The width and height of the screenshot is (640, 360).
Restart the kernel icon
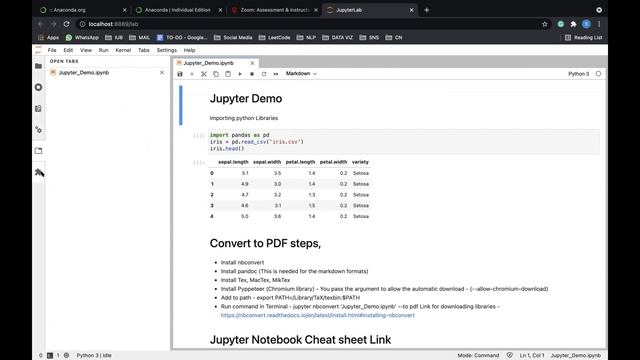click(x=264, y=74)
